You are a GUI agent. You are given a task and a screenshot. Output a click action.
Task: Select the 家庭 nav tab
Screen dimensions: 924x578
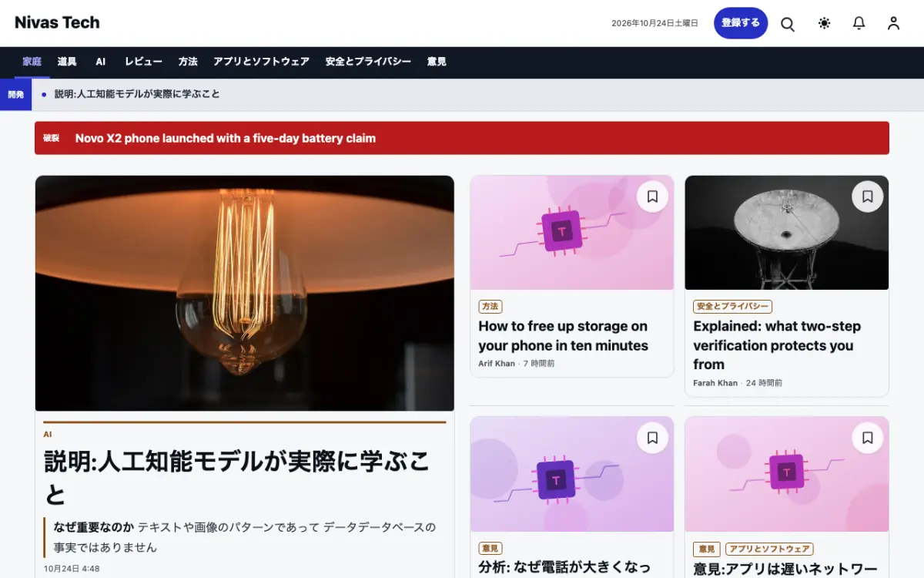coord(32,62)
